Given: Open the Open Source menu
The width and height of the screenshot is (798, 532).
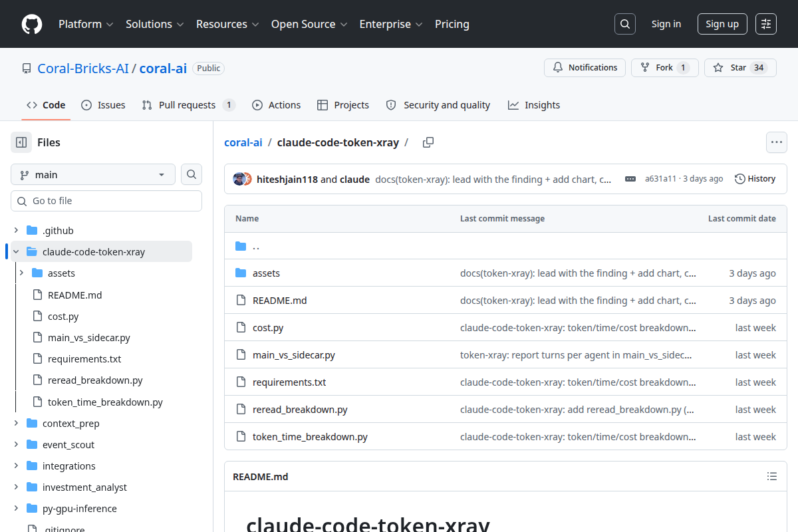Looking at the screenshot, I should 309,24.
